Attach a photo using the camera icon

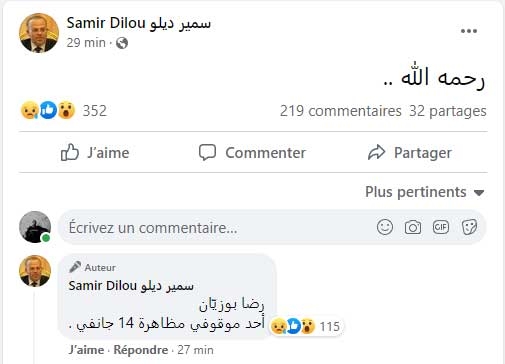(x=413, y=228)
